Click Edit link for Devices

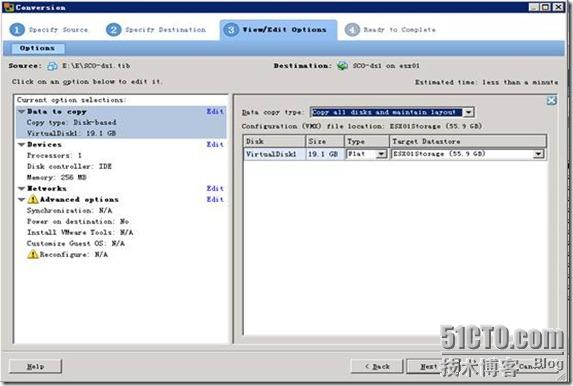click(215, 144)
